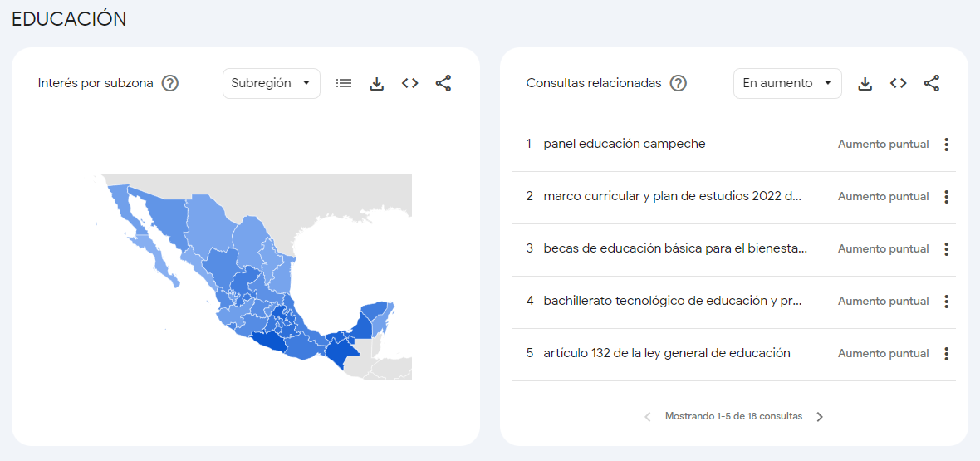Open becas de educación básica query

pos(674,248)
